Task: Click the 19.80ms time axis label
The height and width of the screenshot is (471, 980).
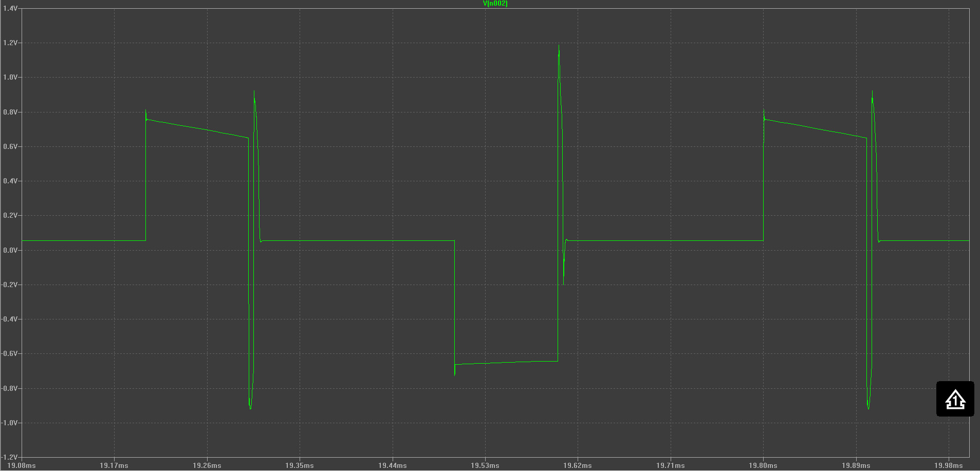Action: (x=763, y=465)
